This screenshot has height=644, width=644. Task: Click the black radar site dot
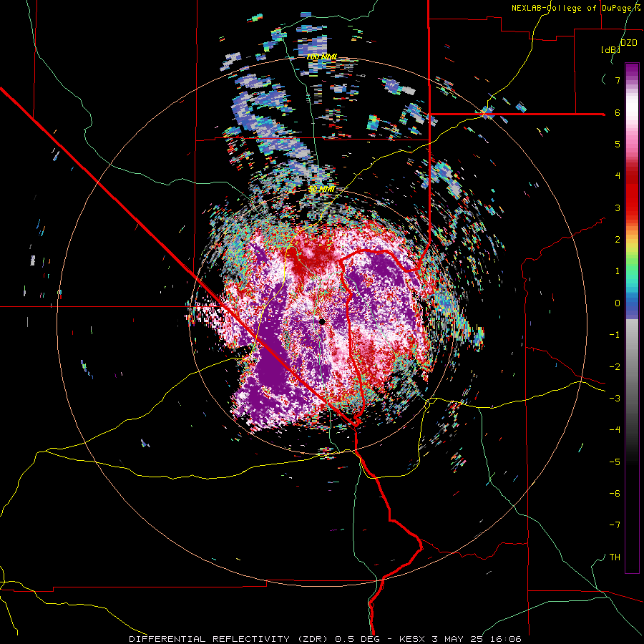click(x=322, y=321)
